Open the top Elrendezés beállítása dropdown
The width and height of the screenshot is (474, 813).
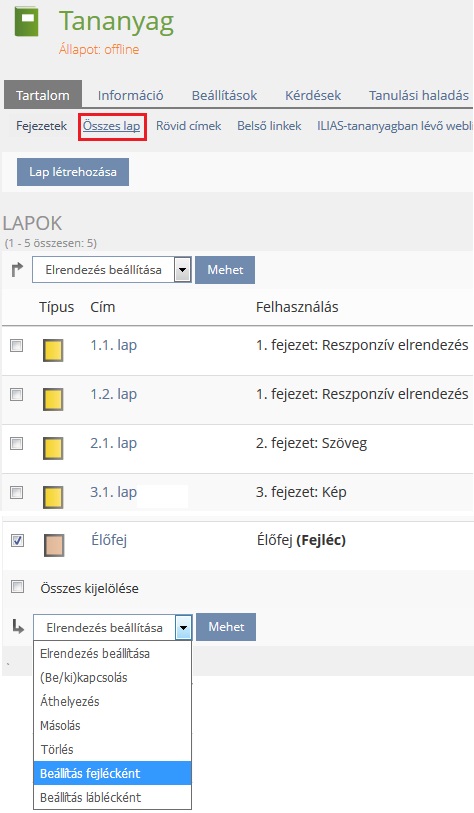click(111, 270)
